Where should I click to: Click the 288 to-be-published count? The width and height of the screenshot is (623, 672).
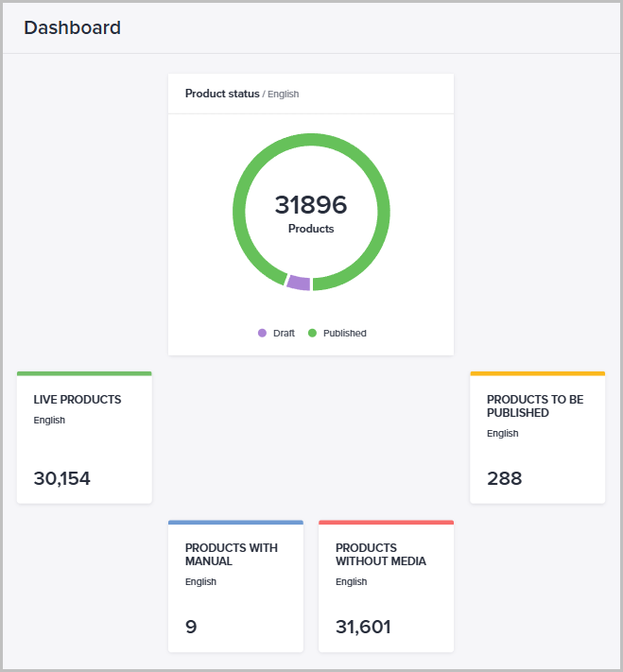click(504, 478)
